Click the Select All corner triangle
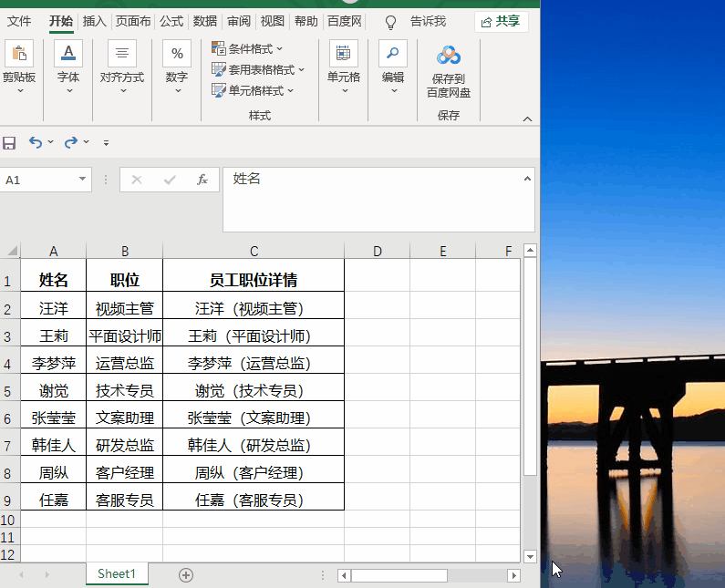725x588 pixels. coord(12,251)
